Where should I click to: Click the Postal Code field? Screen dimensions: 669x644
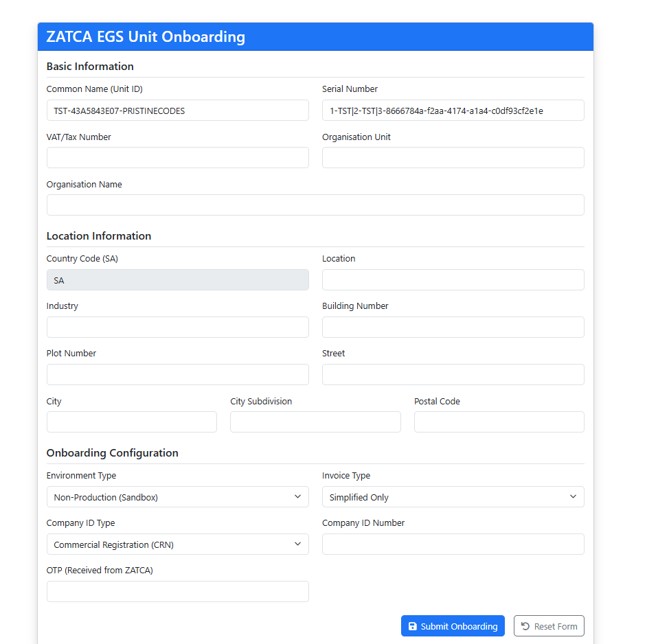[499, 422]
